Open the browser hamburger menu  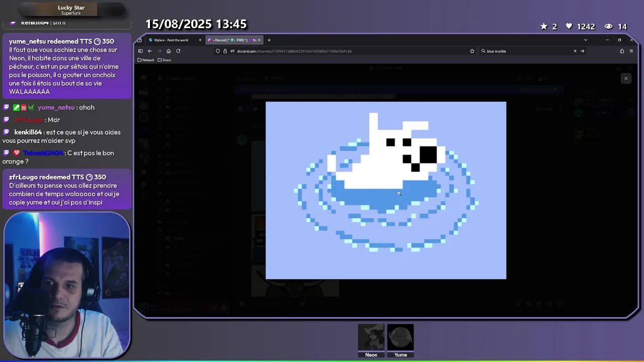tap(631, 51)
